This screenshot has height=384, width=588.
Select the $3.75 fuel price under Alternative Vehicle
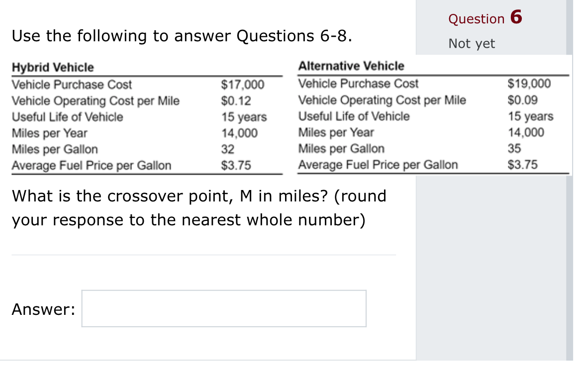pos(522,164)
